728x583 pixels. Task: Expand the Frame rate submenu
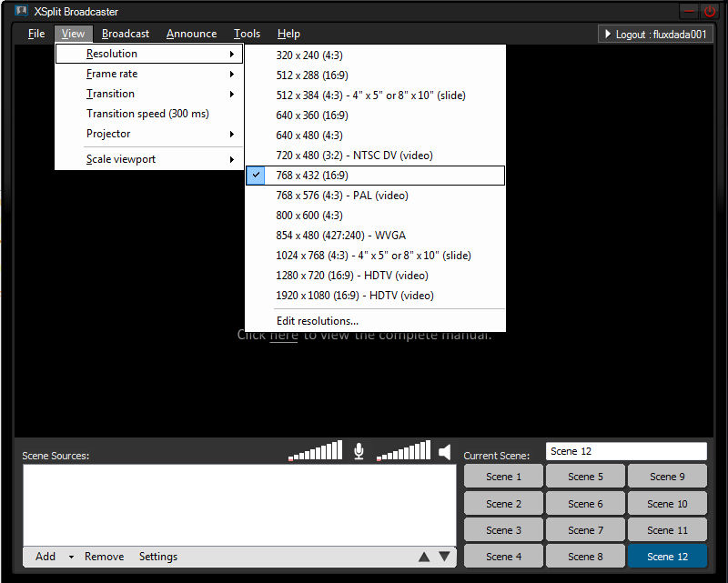click(x=110, y=74)
